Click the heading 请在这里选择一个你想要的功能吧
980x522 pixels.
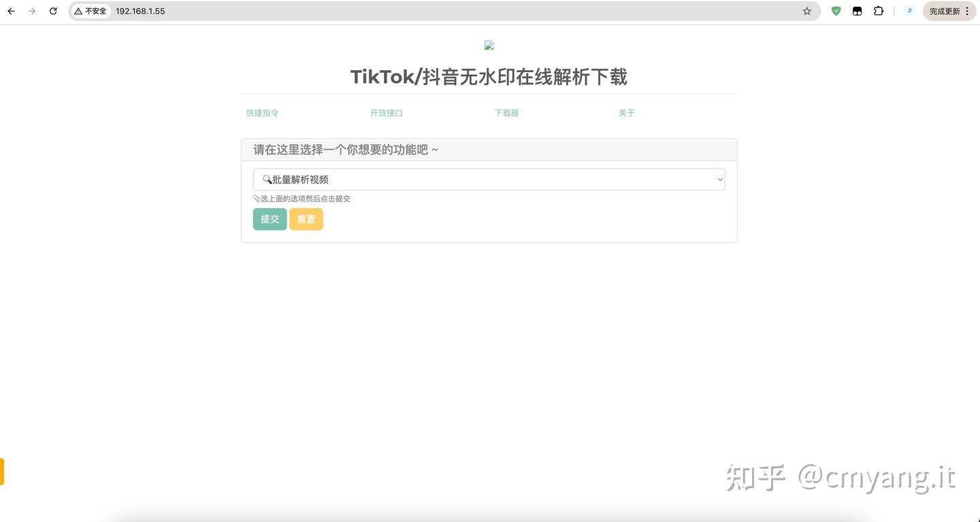tap(346, 150)
